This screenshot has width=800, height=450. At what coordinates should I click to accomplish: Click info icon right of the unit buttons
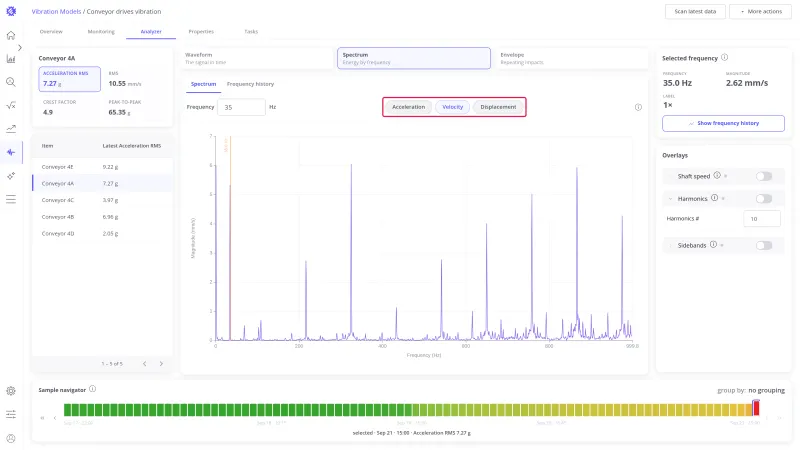pyautogui.click(x=638, y=107)
